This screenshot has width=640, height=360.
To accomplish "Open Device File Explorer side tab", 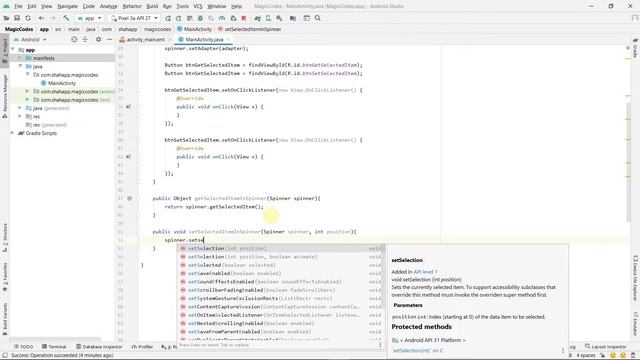I will [636, 278].
